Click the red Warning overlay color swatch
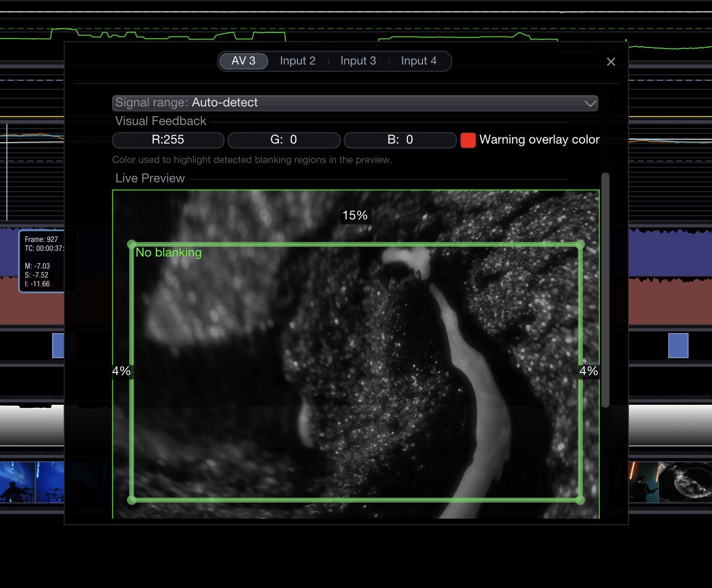The image size is (712, 588). (468, 140)
